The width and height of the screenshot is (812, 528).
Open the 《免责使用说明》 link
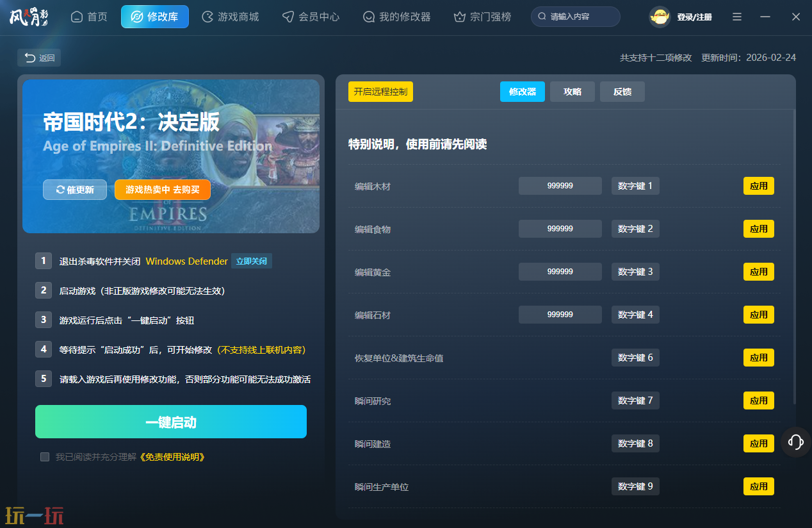click(172, 457)
